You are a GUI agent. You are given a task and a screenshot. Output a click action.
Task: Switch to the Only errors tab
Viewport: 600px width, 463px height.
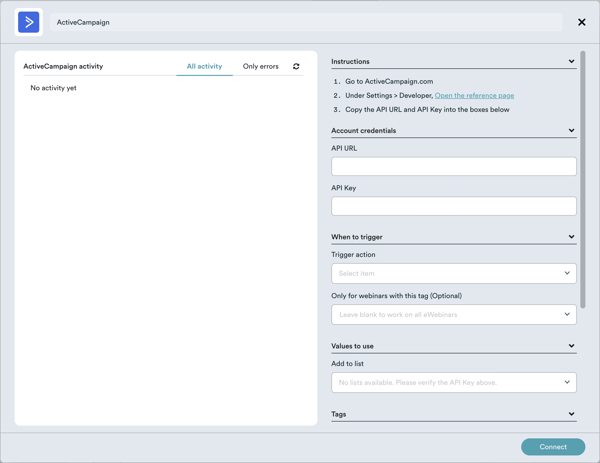(261, 67)
